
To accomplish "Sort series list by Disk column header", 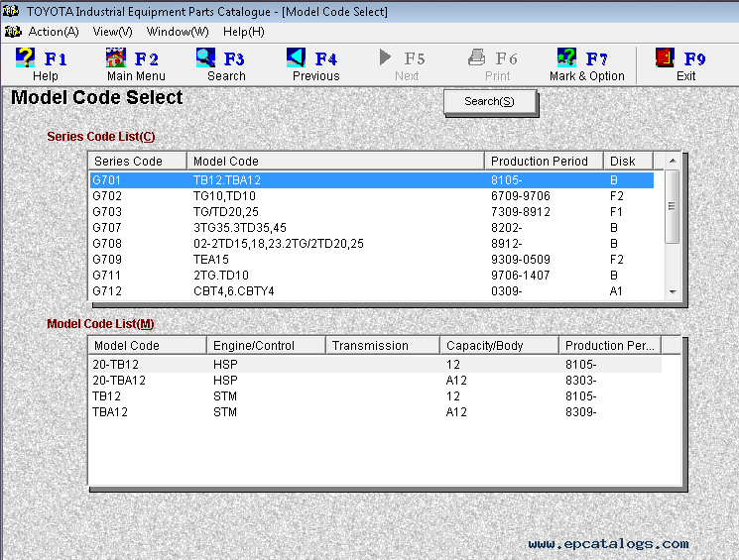I will point(628,162).
